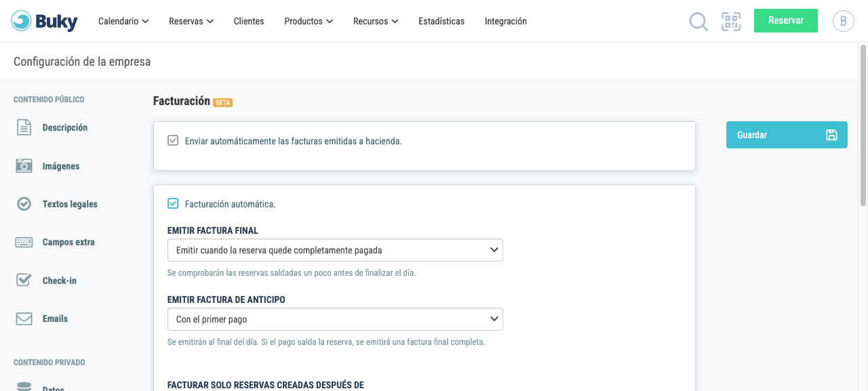The width and height of the screenshot is (868, 391).
Task: Click the Campos extra keyboard icon
Action: pos(24,242)
